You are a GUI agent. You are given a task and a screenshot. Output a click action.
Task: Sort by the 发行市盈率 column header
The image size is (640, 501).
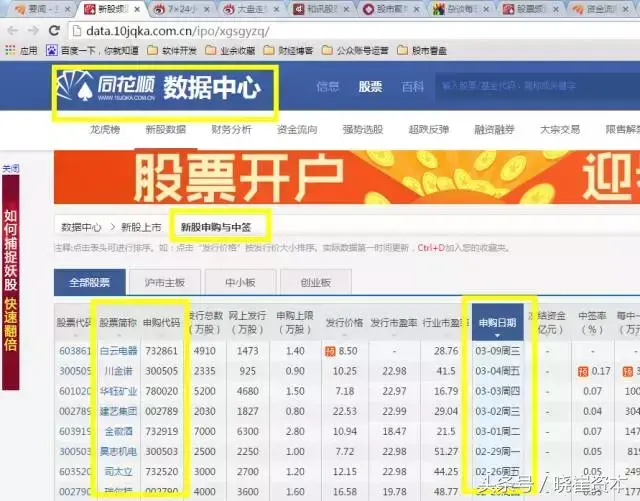click(x=394, y=323)
